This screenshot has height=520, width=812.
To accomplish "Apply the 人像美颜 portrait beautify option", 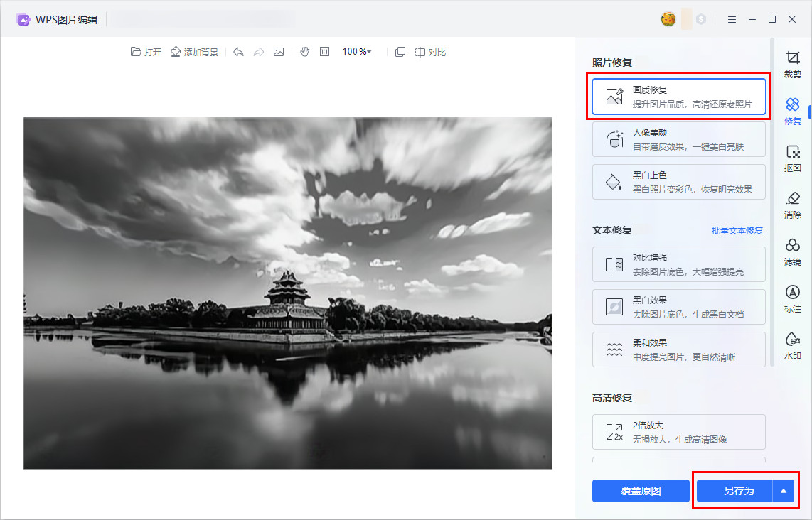I will coord(678,139).
